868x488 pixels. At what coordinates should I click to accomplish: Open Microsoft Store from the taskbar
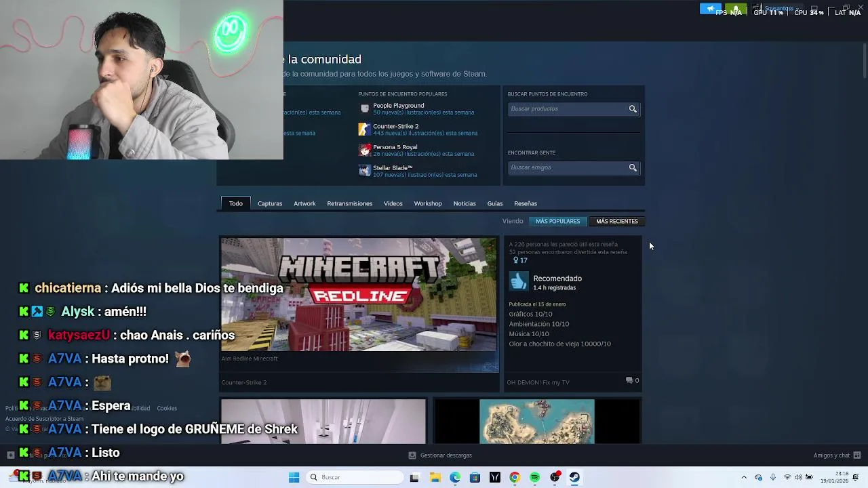[x=475, y=477]
